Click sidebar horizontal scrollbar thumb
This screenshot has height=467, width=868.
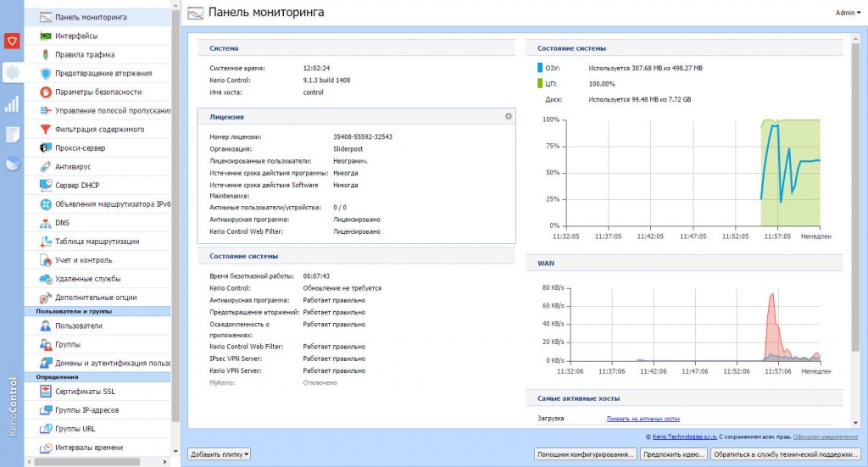pyautogui.click(x=87, y=461)
